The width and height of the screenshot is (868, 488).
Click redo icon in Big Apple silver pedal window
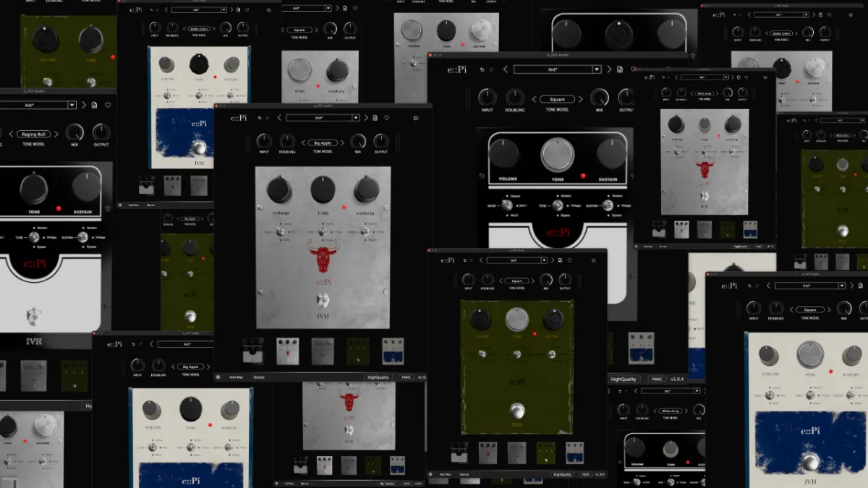tap(268, 118)
